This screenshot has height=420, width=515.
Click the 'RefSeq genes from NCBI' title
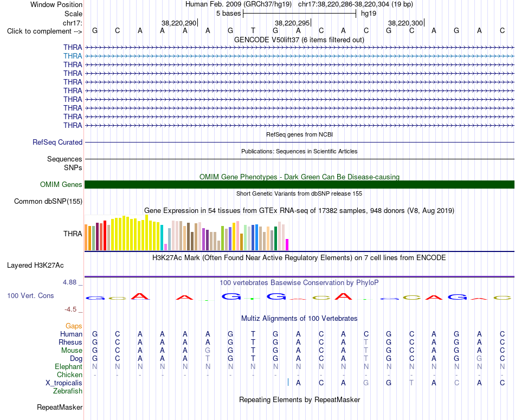coord(299,134)
